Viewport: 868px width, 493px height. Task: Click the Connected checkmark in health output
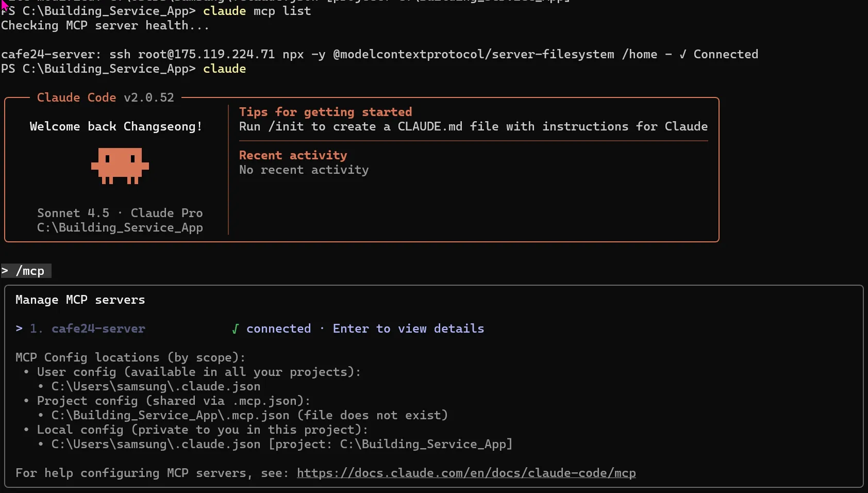point(683,54)
